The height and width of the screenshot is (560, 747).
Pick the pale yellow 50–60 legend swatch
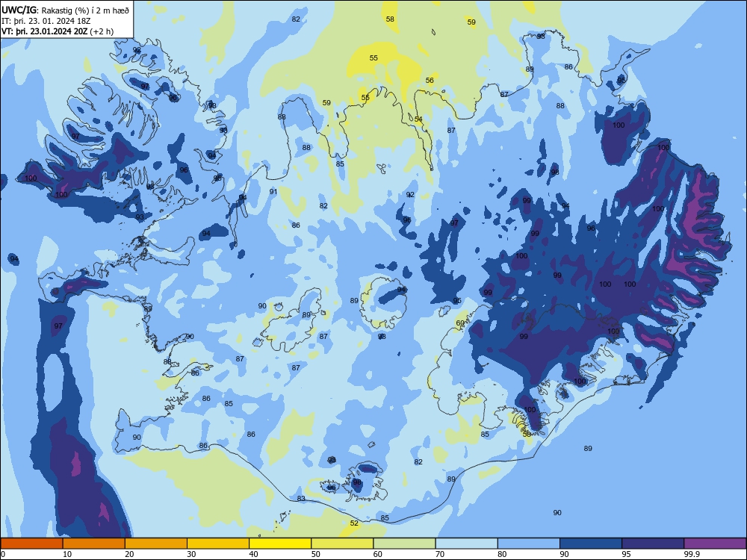(x=342, y=544)
